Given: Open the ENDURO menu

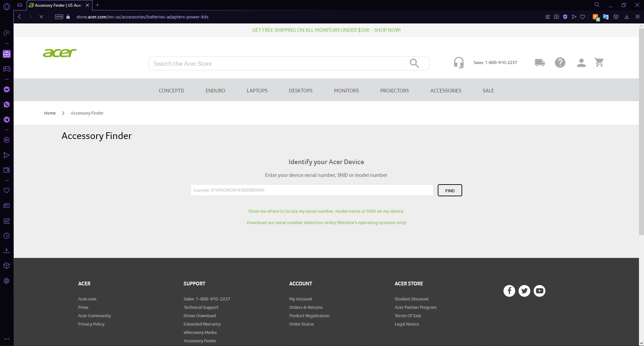Looking at the screenshot, I should (x=215, y=91).
